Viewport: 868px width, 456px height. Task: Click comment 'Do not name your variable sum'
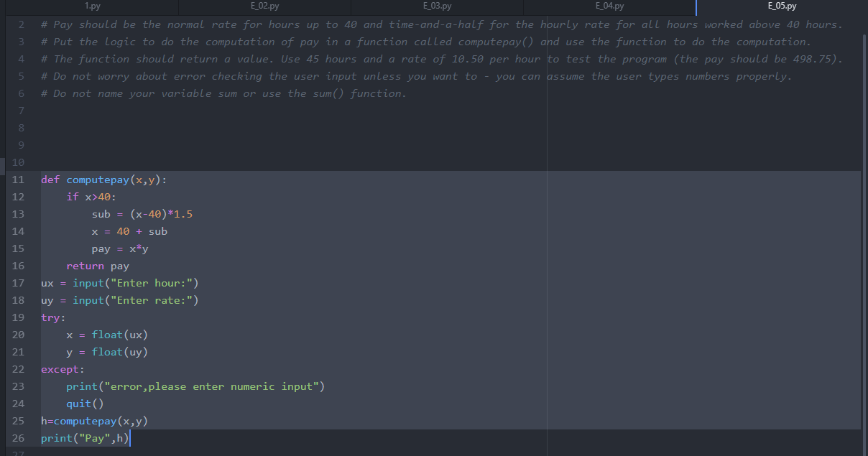click(223, 93)
